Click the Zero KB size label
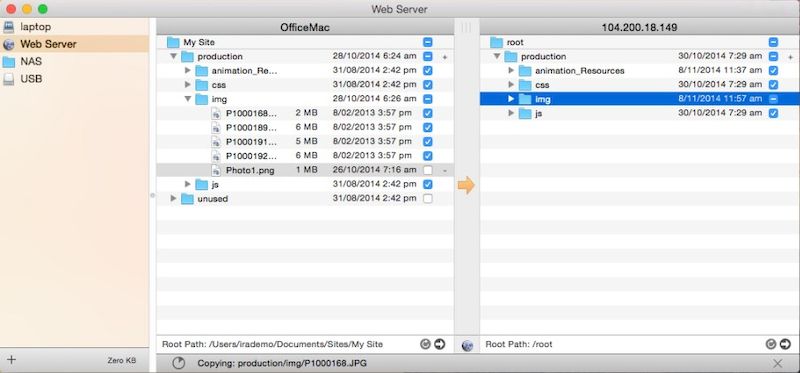 point(121,360)
